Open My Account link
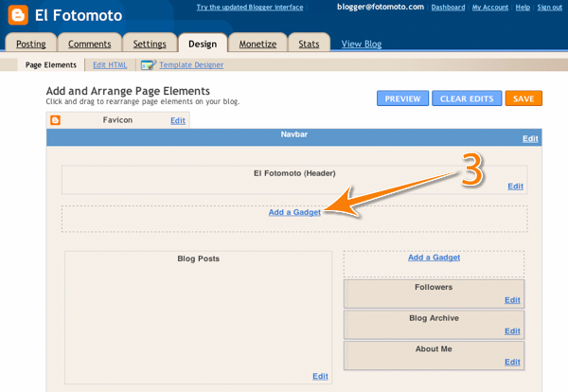This screenshot has width=568, height=392. (490, 8)
